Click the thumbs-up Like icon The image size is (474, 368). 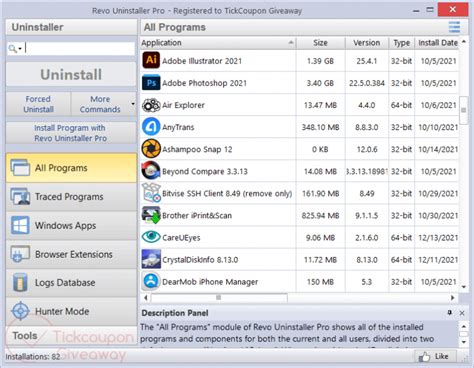click(424, 357)
